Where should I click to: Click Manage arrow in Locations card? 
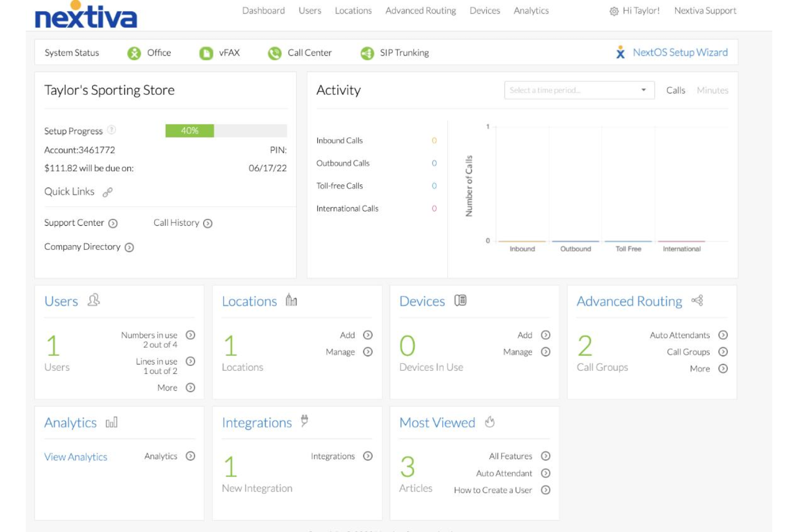(x=368, y=351)
